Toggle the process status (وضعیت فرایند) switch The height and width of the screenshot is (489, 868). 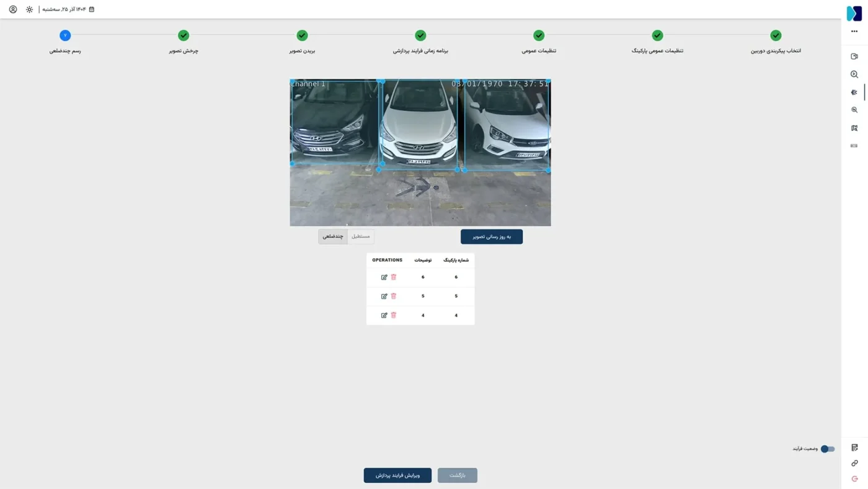(x=827, y=449)
